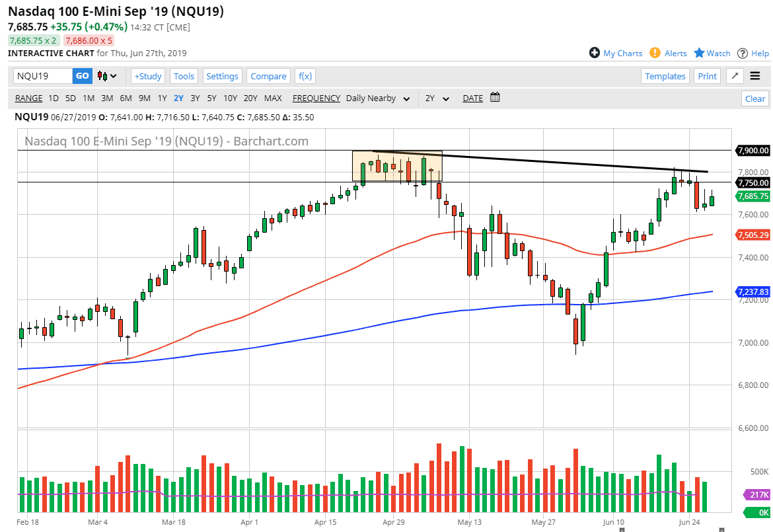Click the My Charts plus icon

click(x=596, y=53)
